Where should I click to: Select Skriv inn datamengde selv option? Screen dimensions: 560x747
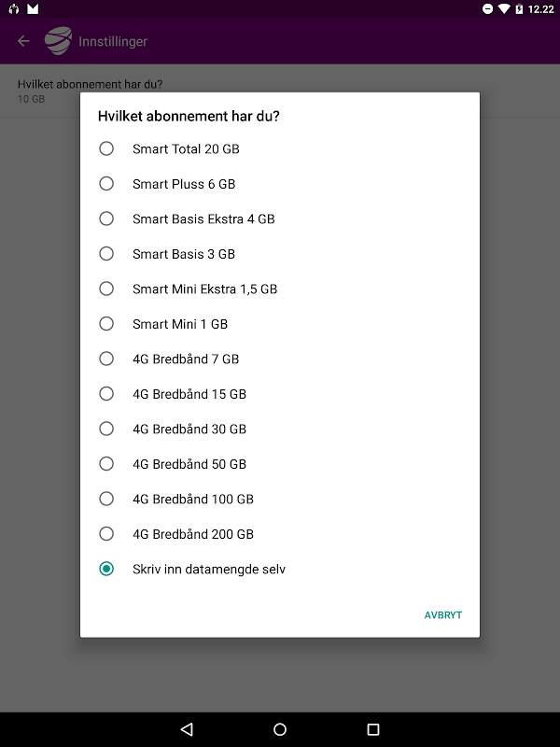click(x=106, y=569)
